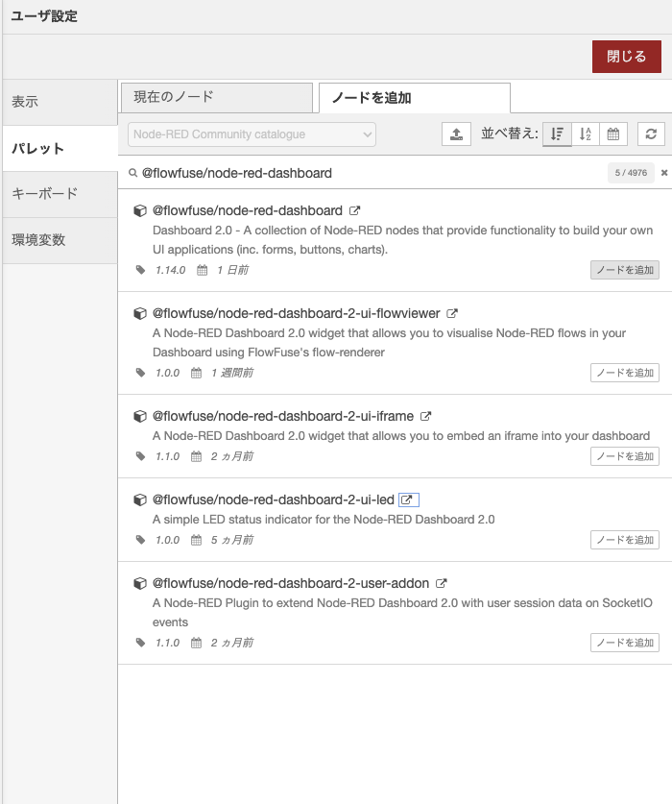Image resolution: width=672 pixels, height=804 pixels.
Task: Open external link for @flowfuse/node-red-dashboard
Action: point(354,210)
